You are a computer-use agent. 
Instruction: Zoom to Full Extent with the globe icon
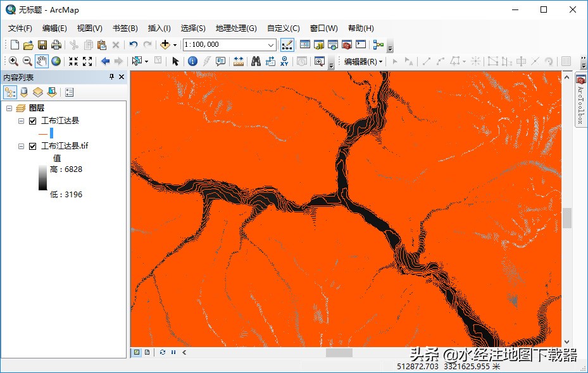pyautogui.click(x=55, y=61)
